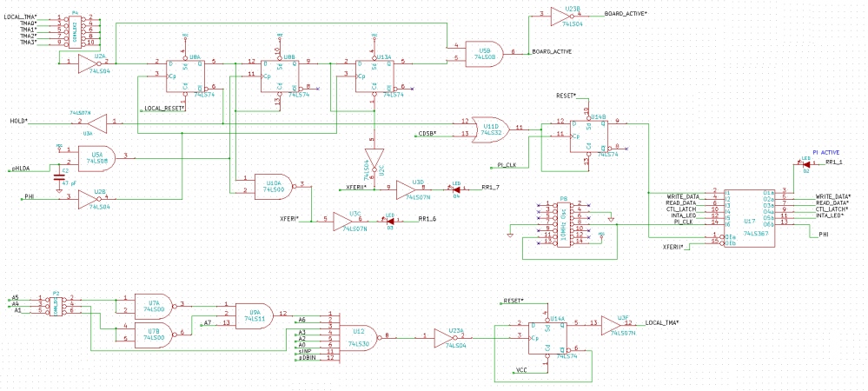
Task: Select the D4 LED symbol
Action: pyautogui.click(x=456, y=189)
